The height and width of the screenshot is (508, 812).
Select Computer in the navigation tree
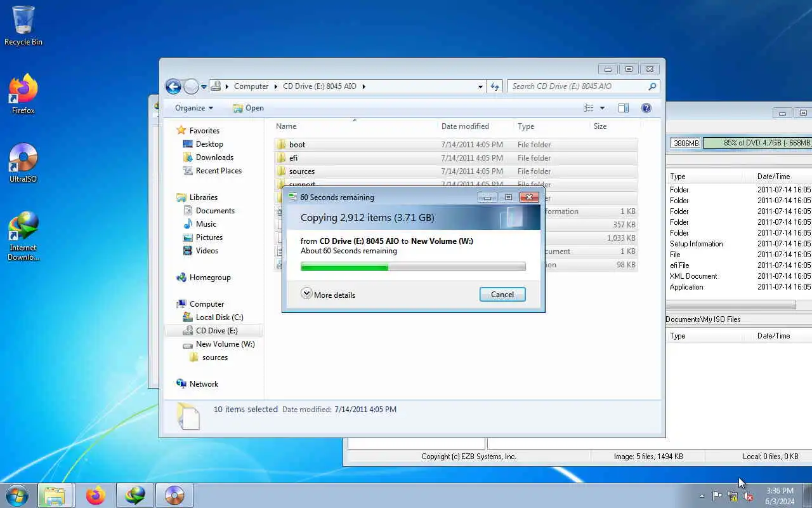tap(207, 304)
